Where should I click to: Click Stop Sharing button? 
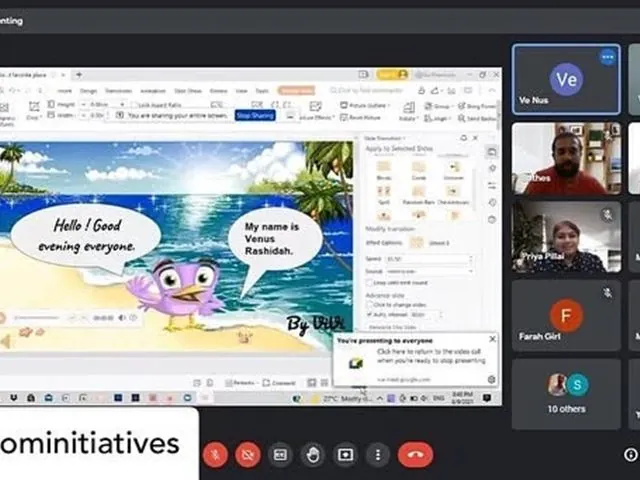[255, 116]
